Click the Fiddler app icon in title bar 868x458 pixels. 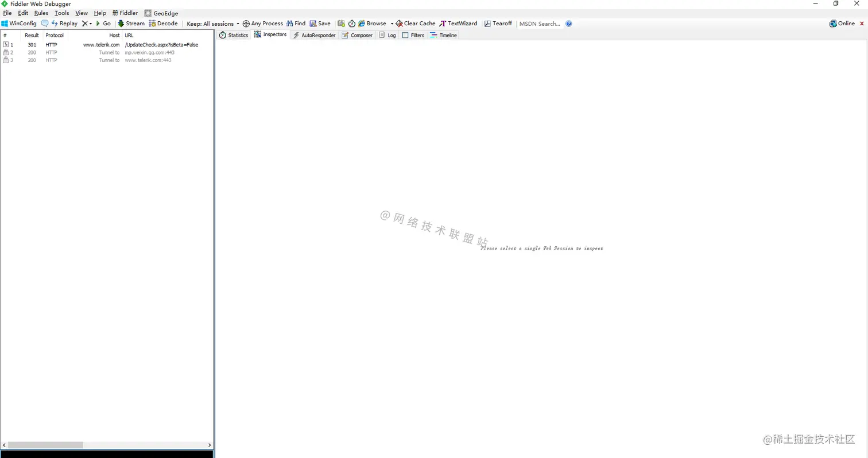coord(5,4)
